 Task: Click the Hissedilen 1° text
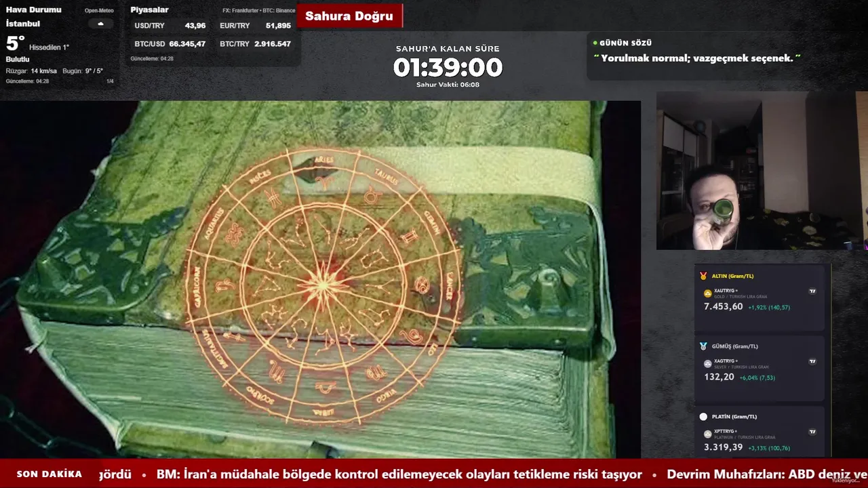(49, 47)
